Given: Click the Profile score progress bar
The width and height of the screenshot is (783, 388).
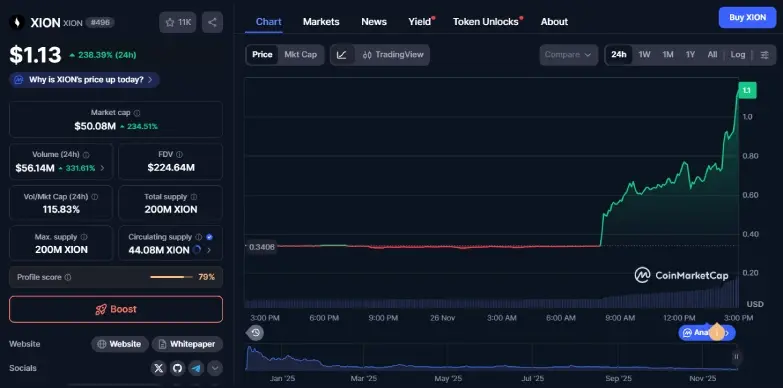Looking at the screenshot, I should pos(171,277).
